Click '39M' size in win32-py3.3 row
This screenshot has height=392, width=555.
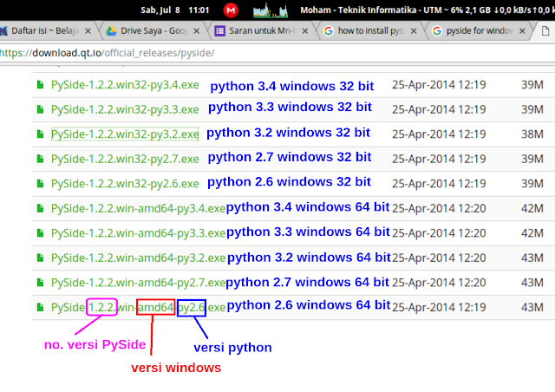point(532,110)
